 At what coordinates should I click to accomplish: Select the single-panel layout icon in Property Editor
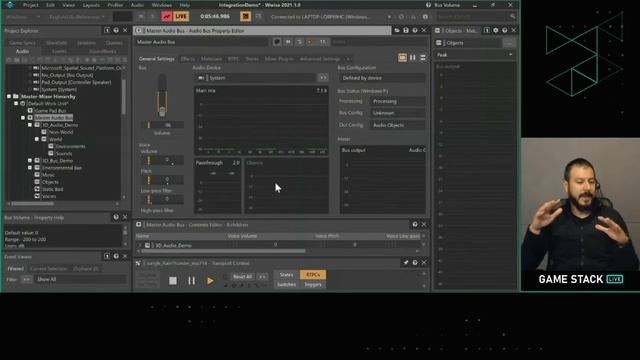tap(402, 58)
